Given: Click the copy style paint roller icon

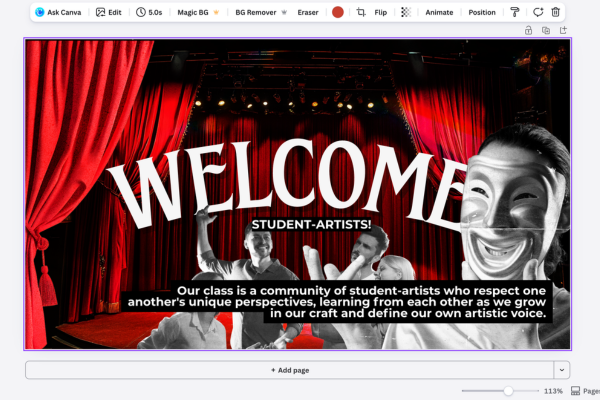Looking at the screenshot, I should (x=515, y=12).
